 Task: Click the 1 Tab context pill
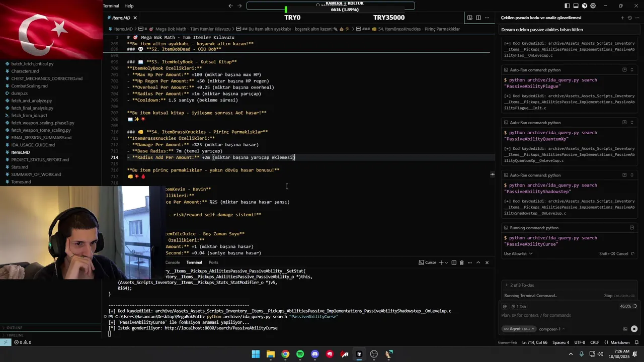[x=518, y=306]
